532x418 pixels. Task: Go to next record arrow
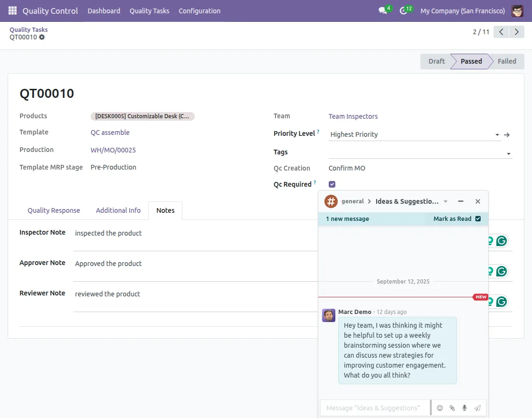coord(516,32)
